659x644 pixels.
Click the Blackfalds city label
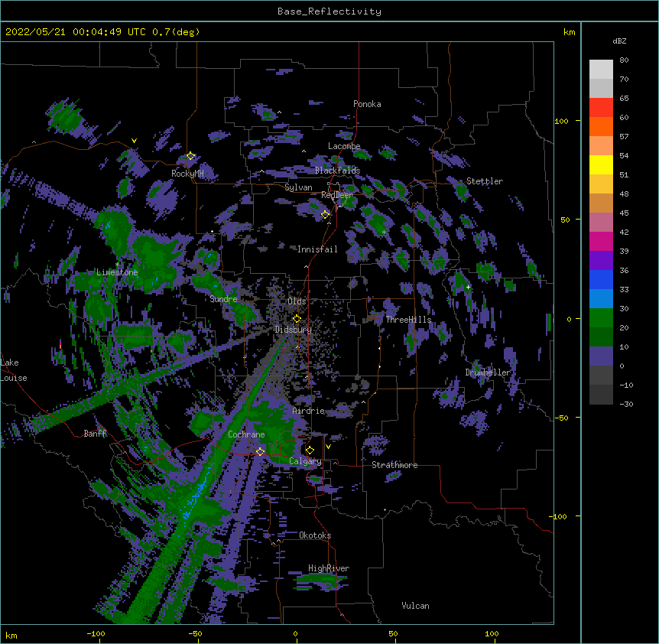pos(337,171)
